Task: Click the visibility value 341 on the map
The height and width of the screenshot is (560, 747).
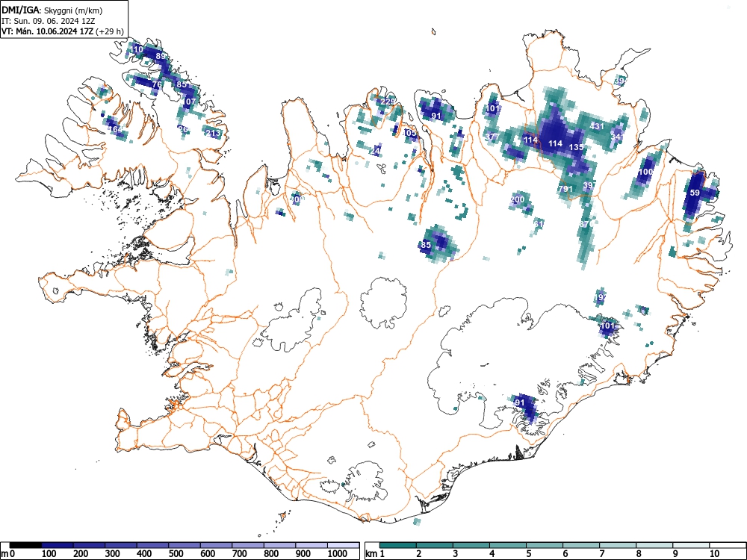Action: pyautogui.click(x=618, y=137)
